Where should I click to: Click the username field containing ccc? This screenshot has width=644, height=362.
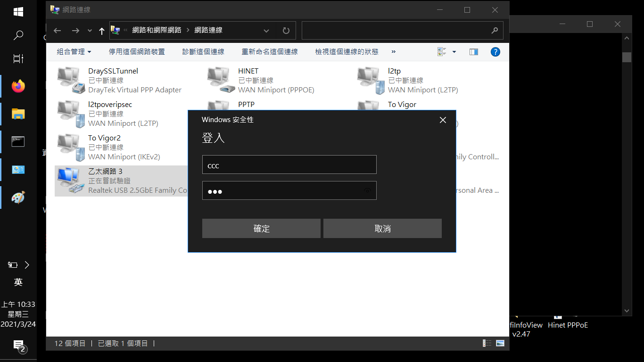click(x=289, y=165)
